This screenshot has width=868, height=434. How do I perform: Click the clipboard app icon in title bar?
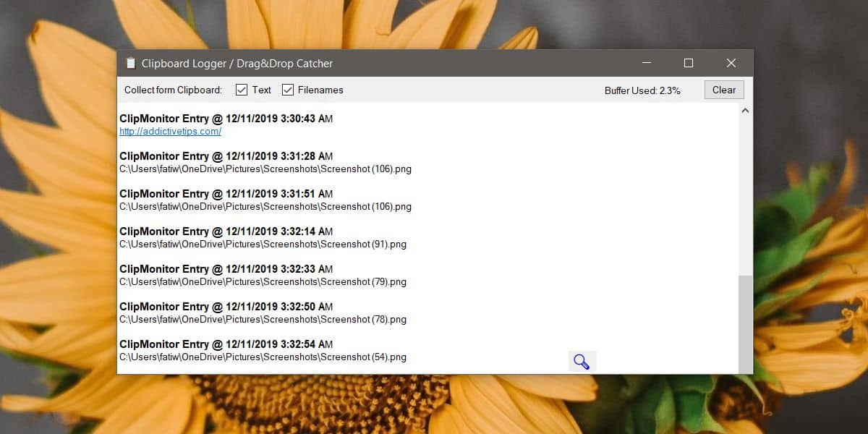130,63
